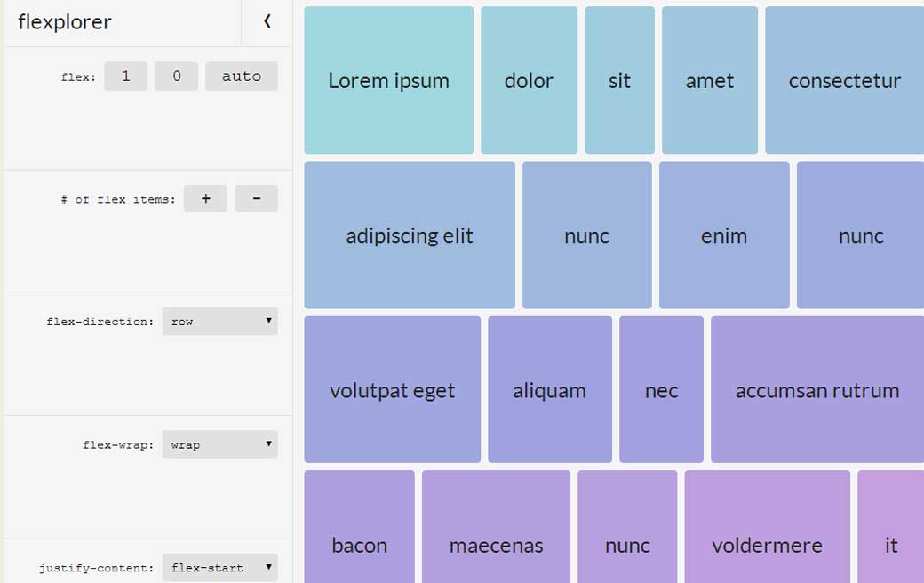Select the "volutpat eget" flex item
This screenshot has width=924, height=583.
pos(392,390)
